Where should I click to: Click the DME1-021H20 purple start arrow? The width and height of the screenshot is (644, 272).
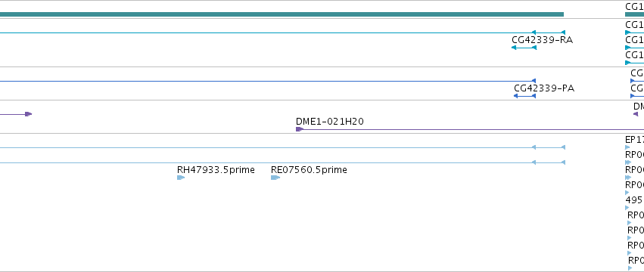300,129
